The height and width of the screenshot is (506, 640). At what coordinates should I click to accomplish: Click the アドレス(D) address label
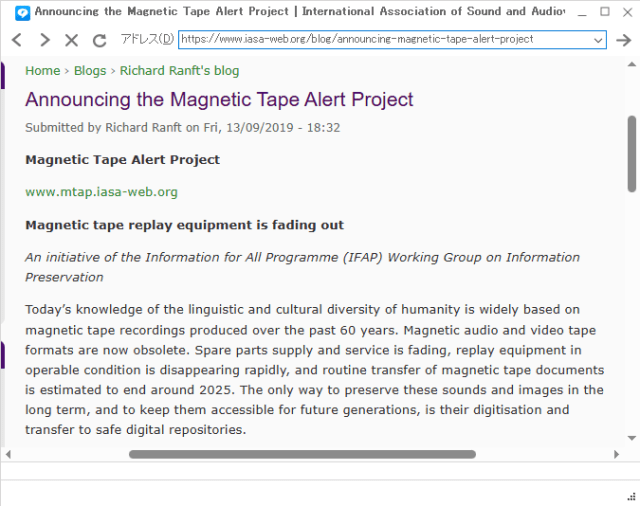[147, 40]
